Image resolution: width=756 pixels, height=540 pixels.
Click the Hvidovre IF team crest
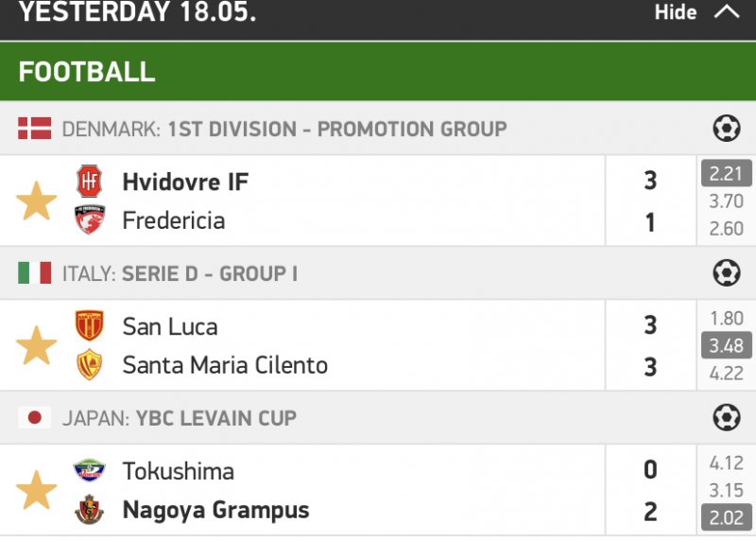point(90,181)
